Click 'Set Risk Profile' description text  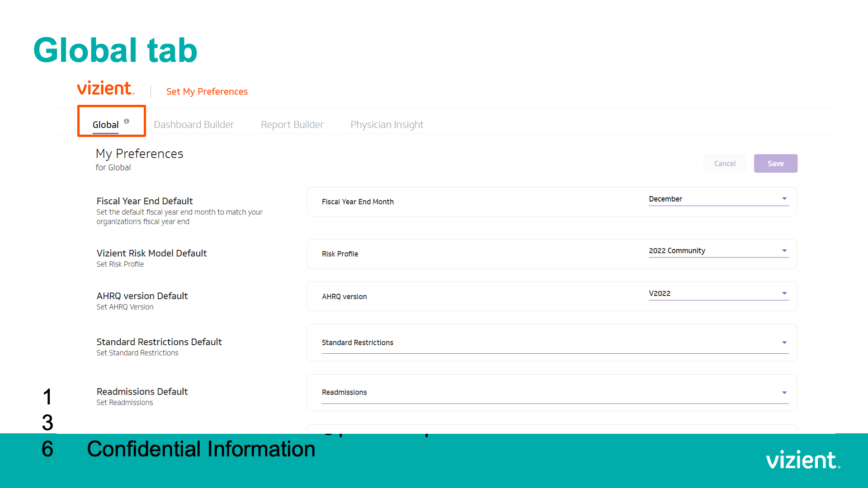120,264
